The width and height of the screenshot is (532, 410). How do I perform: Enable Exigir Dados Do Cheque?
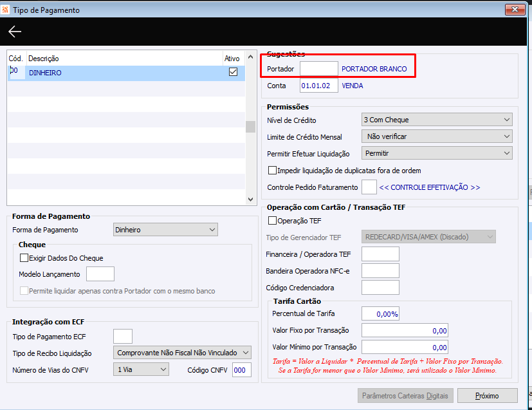point(24,258)
